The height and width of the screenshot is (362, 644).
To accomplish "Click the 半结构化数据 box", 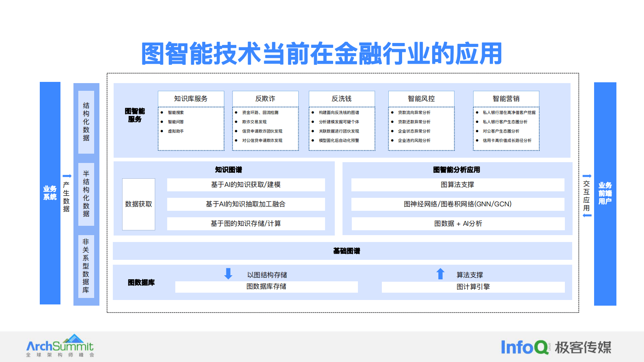I will point(86,194).
